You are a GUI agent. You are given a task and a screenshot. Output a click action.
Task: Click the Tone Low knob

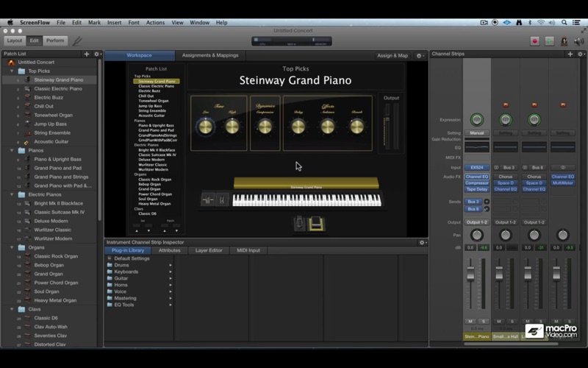206,127
